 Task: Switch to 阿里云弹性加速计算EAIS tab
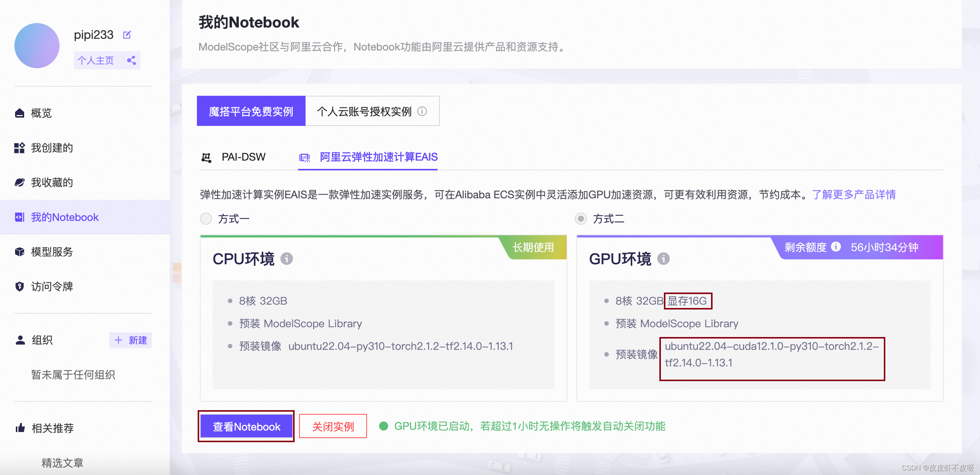pos(368,157)
